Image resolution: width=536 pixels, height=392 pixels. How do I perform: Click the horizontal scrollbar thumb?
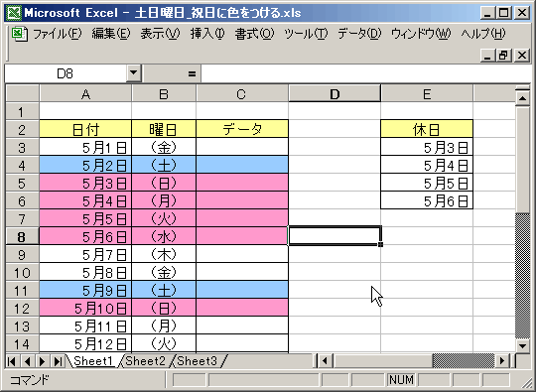coord(383,360)
